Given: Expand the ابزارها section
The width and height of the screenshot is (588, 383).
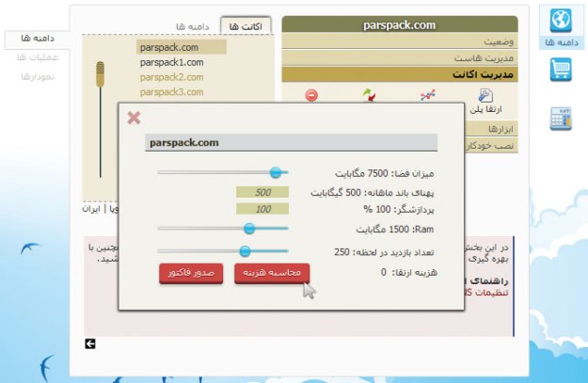Looking at the screenshot, I should point(491,129).
